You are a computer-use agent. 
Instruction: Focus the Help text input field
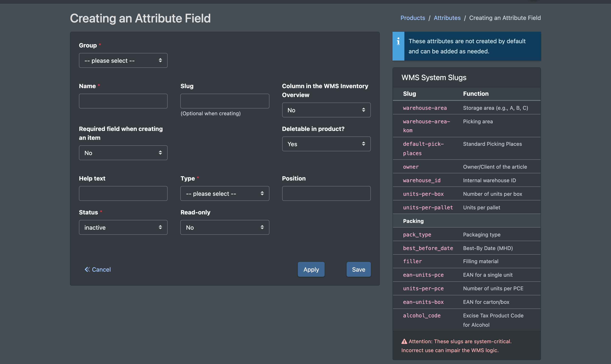[123, 193]
